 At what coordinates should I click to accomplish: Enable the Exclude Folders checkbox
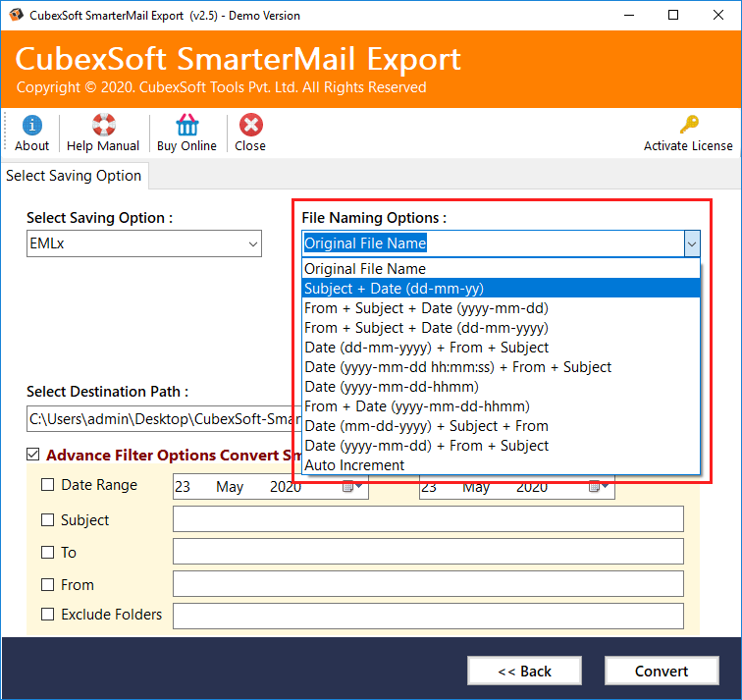[x=47, y=614]
